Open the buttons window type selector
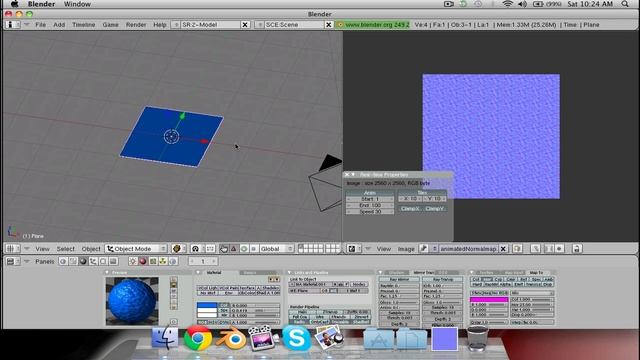 (13, 261)
